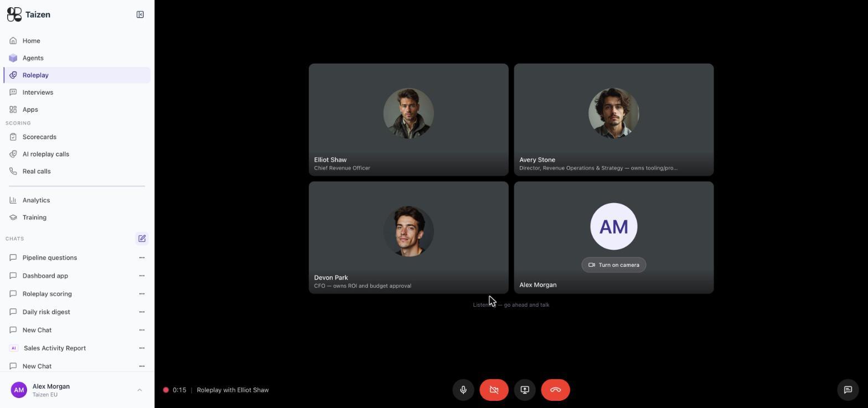Select Devon Park's video tile avatar
This screenshot has width=868, height=408.
pos(409,231)
